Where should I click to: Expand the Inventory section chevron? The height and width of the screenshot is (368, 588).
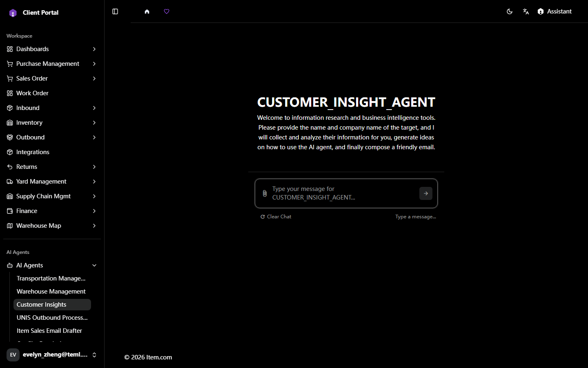94,123
